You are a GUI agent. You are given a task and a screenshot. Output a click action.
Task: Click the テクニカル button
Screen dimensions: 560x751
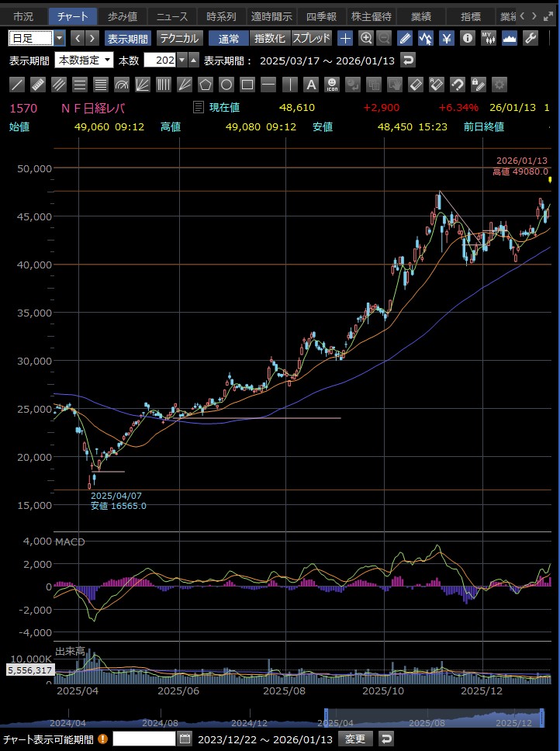pos(180,38)
